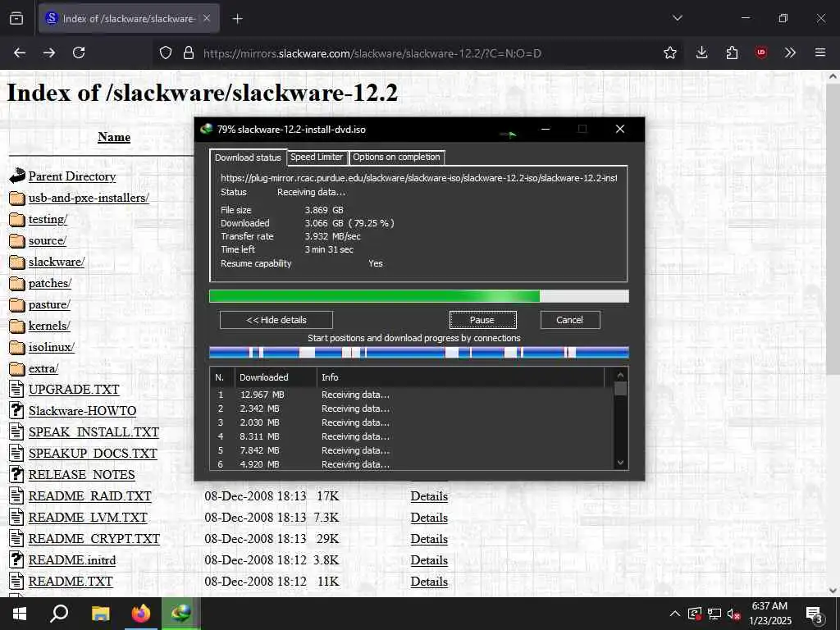Click the IDM icon in download dialog title
840x630 pixels.
(x=206, y=129)
